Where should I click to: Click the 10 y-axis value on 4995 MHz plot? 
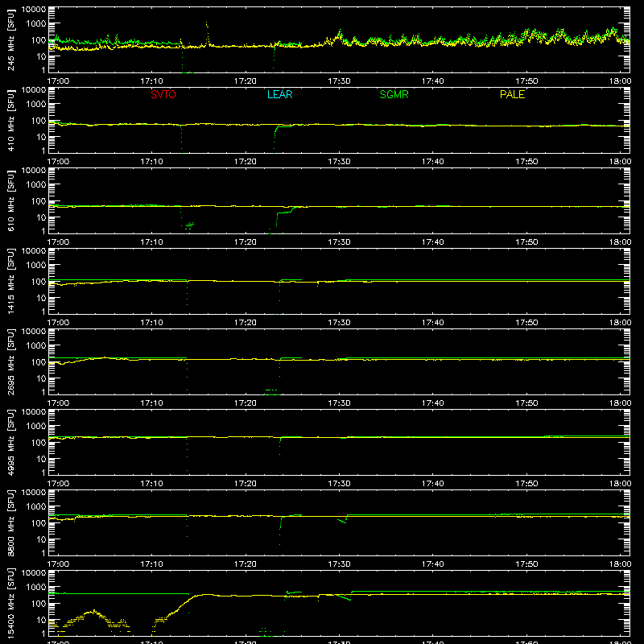[41, 459]
